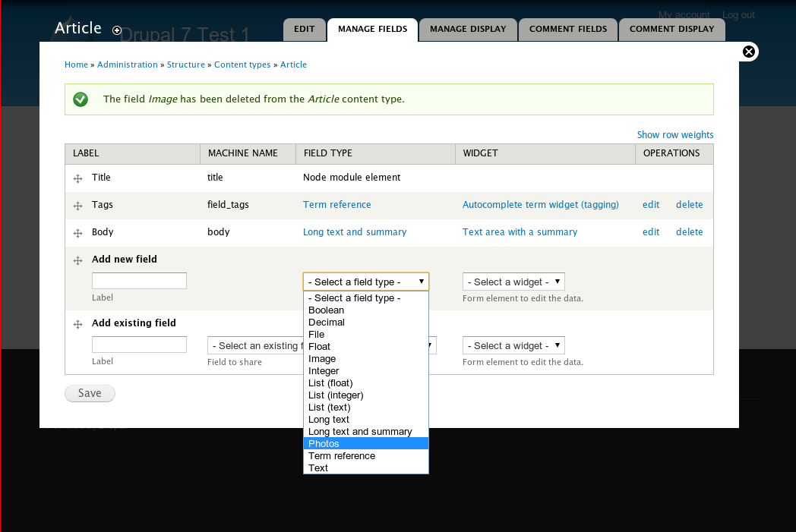Choose Integer from the field type list
The height and width of the screenshot is (532, 796).
366,371
